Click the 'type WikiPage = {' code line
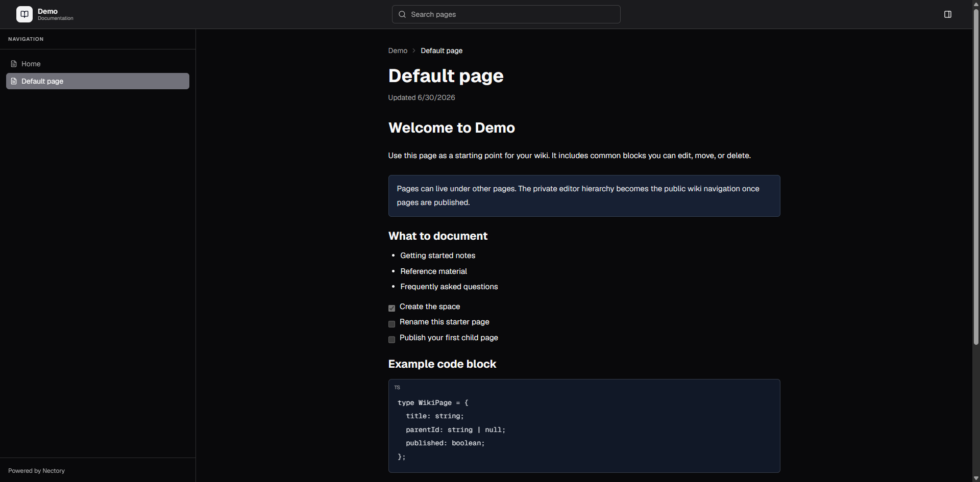Screen dimensions: 980x482 point(433,403)
